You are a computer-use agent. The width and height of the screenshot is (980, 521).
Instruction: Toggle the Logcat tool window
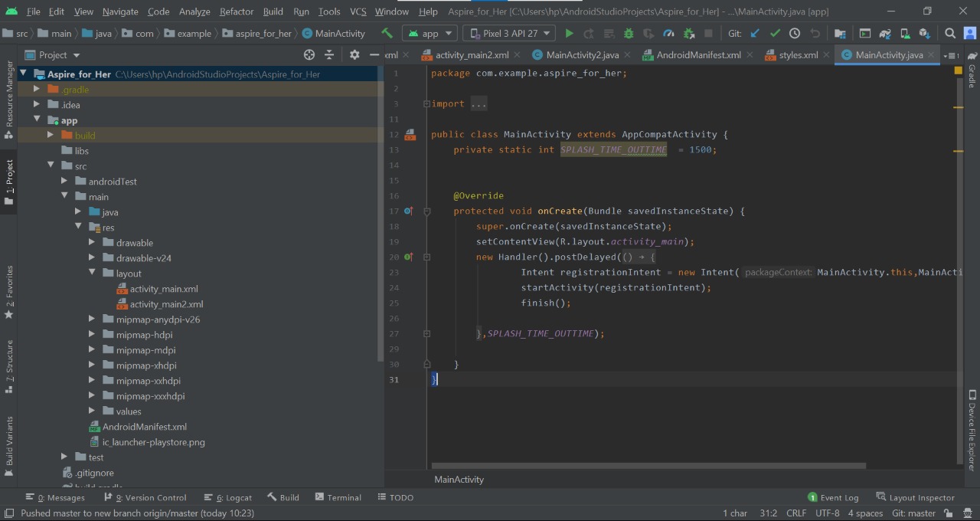(233, 497)
